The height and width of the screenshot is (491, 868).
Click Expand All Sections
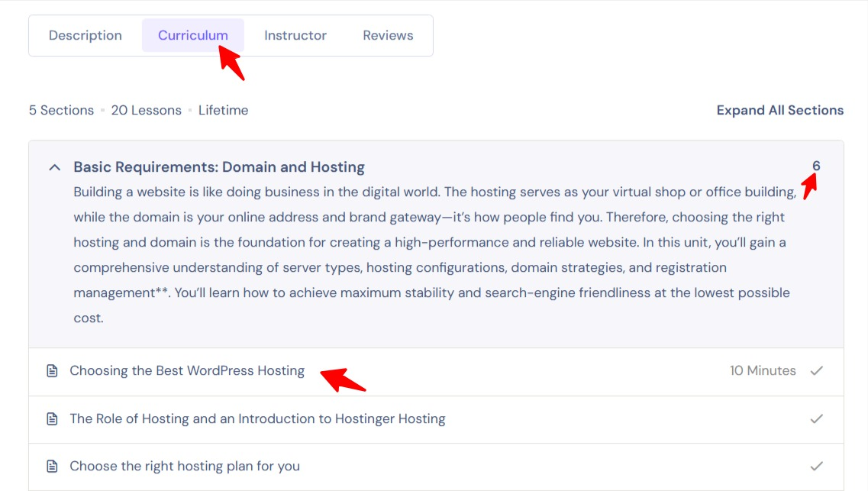[x=779, y=111]
